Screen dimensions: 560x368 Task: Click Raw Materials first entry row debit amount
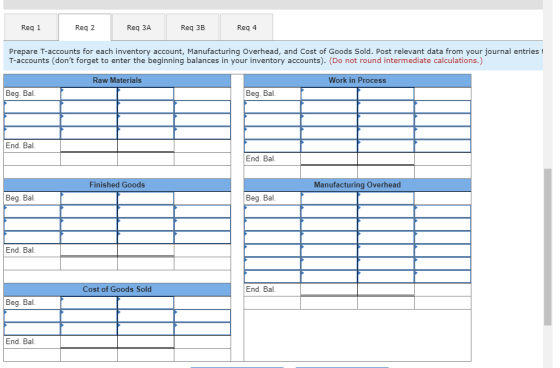(89, 107)
